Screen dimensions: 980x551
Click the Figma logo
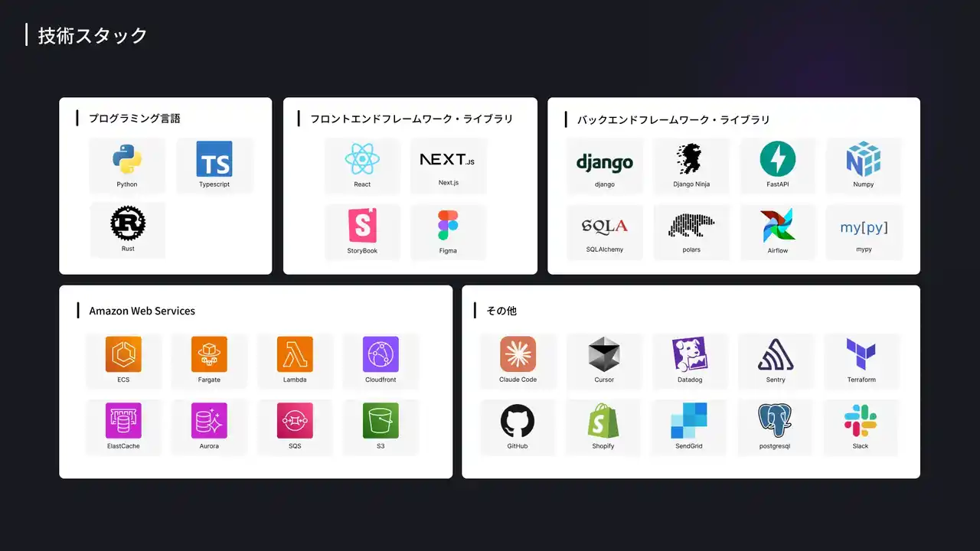click(448, 225)
